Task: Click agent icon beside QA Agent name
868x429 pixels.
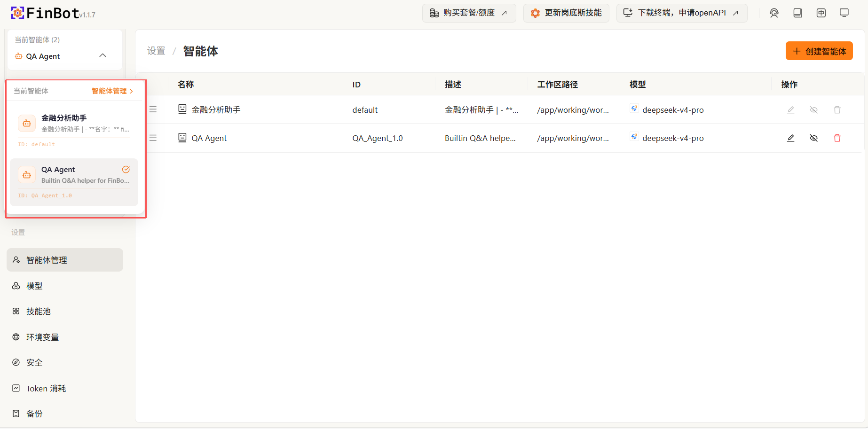Action: [182, 138]
